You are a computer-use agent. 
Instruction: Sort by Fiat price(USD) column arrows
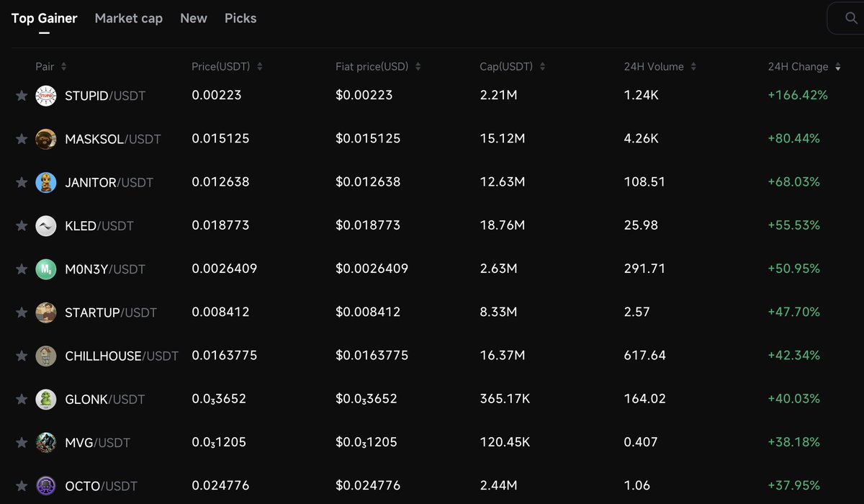pos(418,67)
